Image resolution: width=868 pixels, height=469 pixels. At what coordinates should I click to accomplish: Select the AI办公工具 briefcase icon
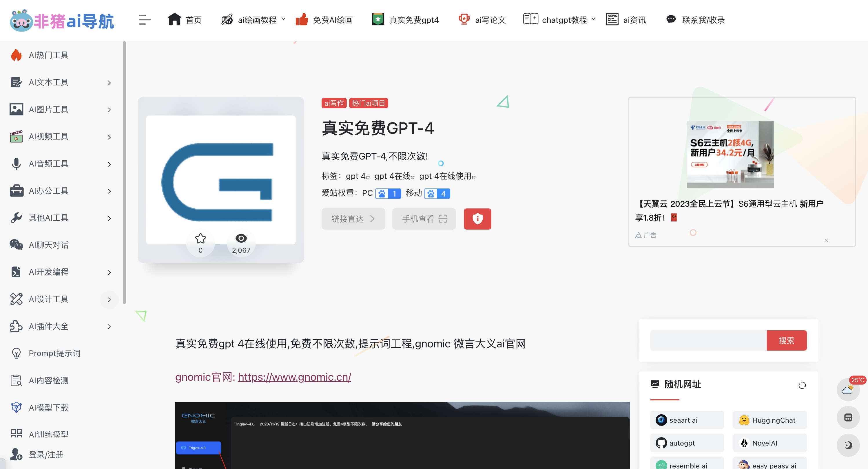coord(17,190)
